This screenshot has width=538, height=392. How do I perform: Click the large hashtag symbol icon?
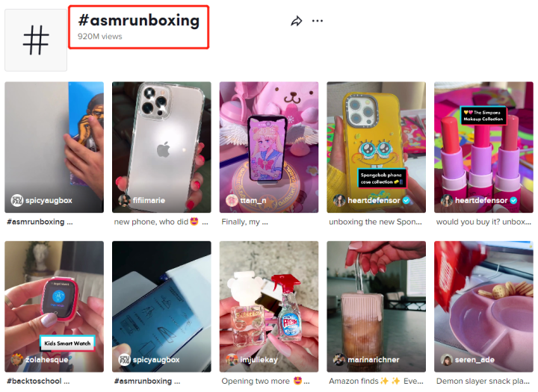36,40
